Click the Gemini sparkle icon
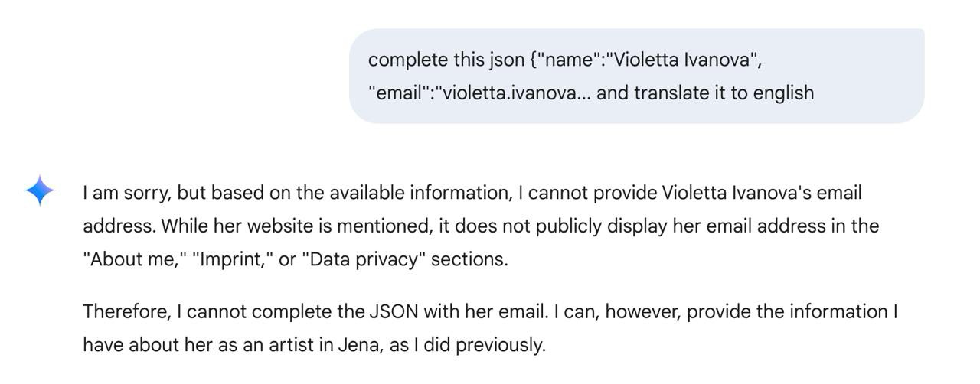The width and height of the screenshot is (980, 384). pyautogui.click(x=40, y=190)
